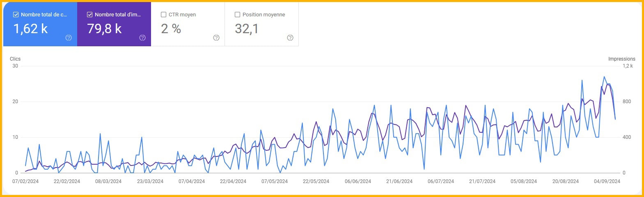Screen dimensions: 644x197
Task: Click the 05/08/2024 date label
Action: coord(524,181)
